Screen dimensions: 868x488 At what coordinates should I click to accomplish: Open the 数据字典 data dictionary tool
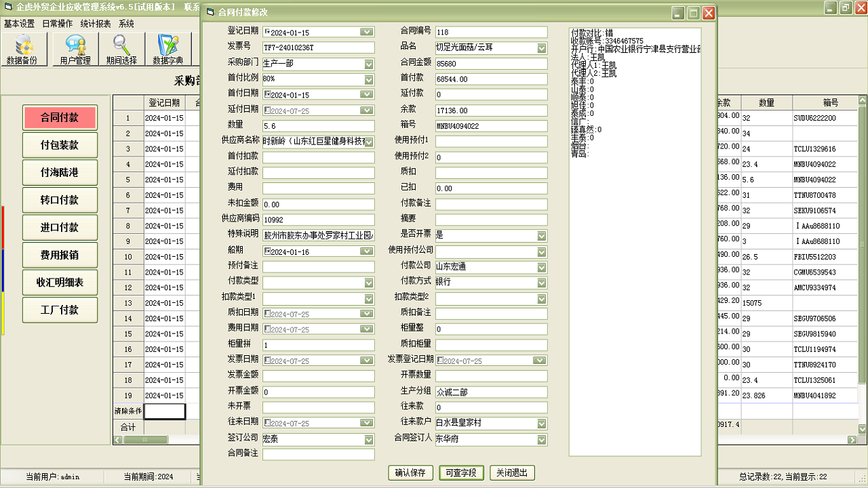pyautogui.click(x=168, y=49)
